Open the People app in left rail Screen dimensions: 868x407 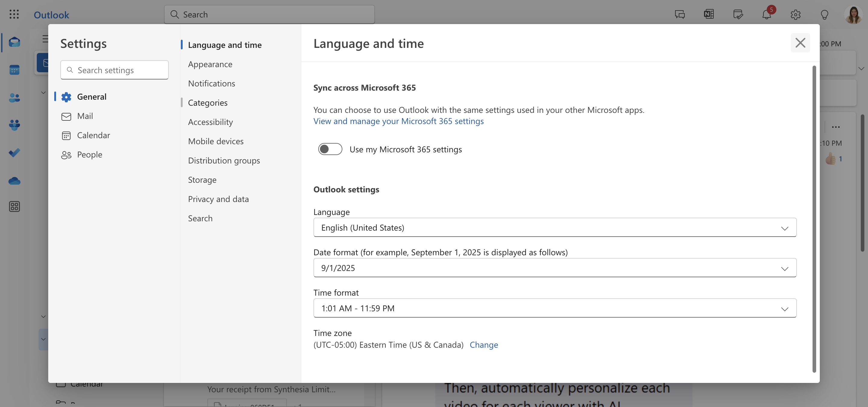(14, 98)
